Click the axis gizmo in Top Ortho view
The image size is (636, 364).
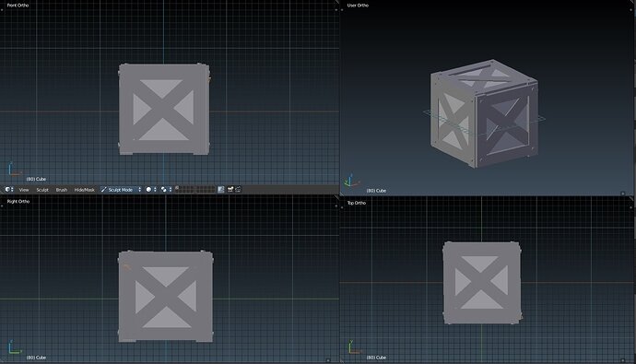(x=354, y=347)
